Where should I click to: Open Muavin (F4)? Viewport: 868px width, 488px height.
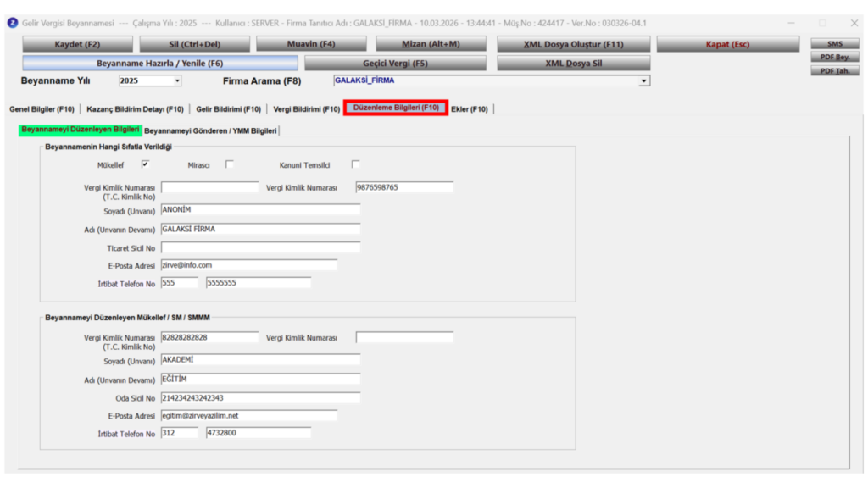[x=311, y=44]
